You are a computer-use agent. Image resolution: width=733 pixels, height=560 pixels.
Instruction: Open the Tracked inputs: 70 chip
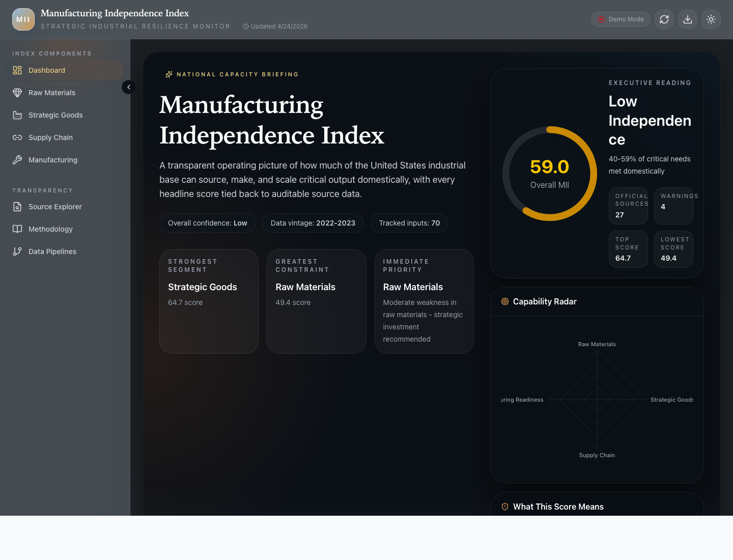coord(409,223)
